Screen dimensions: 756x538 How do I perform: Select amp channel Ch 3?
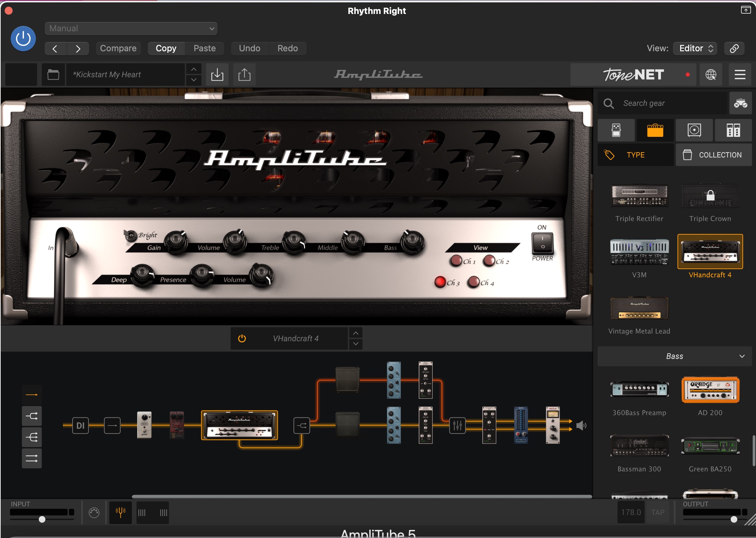click(440, 282)
